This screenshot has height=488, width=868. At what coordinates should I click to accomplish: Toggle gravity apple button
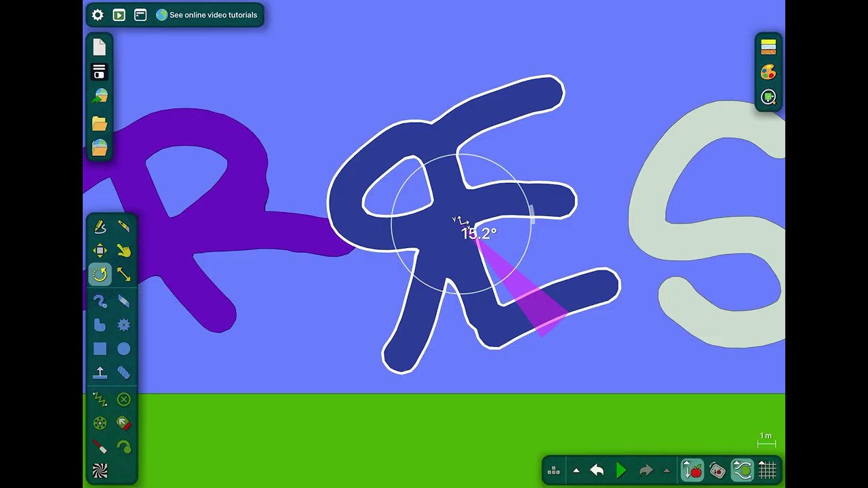(692, 470)
